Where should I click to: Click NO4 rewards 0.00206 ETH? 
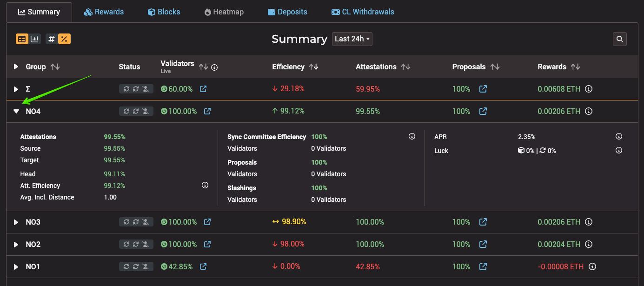[x=559, y=111]
